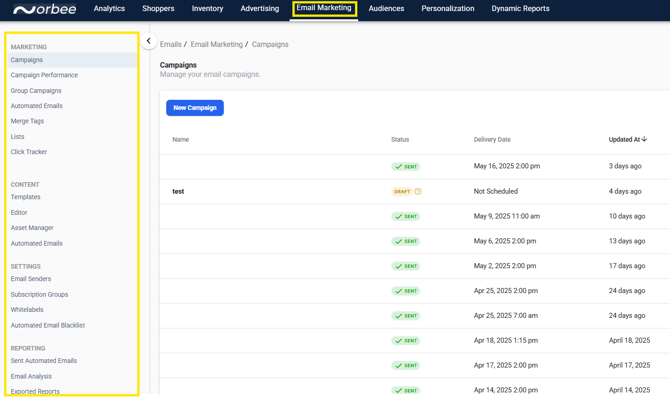
Task: Select the Email Marketing tab
Action: tap(324, 8)
